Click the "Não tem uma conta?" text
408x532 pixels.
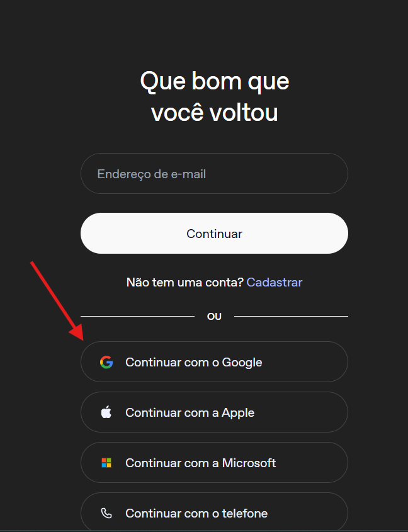pyautogui.click(x=184, y=282)
